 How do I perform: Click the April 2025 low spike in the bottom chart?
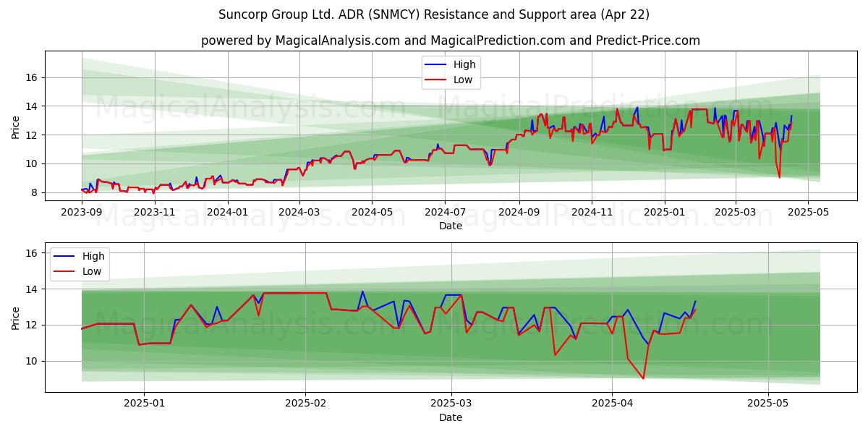click(643, 378)
